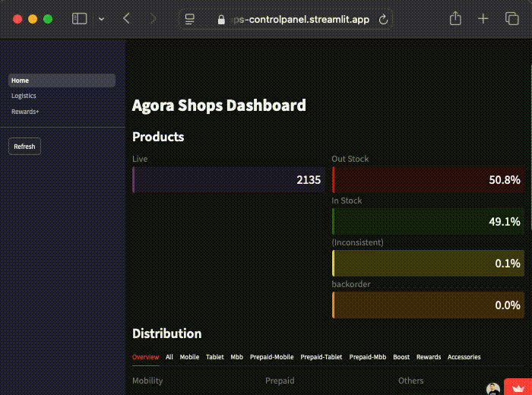Click the Safari forward arrow
Image resolution: width=532 pixels, height=395 pixels.
(x=153, y=19)
